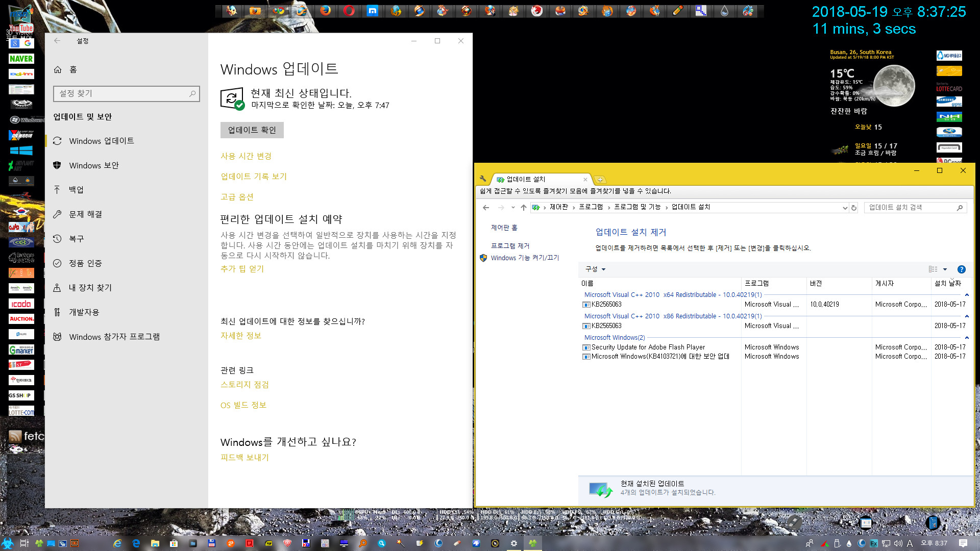Launch Chrome from the top dock

279,10
